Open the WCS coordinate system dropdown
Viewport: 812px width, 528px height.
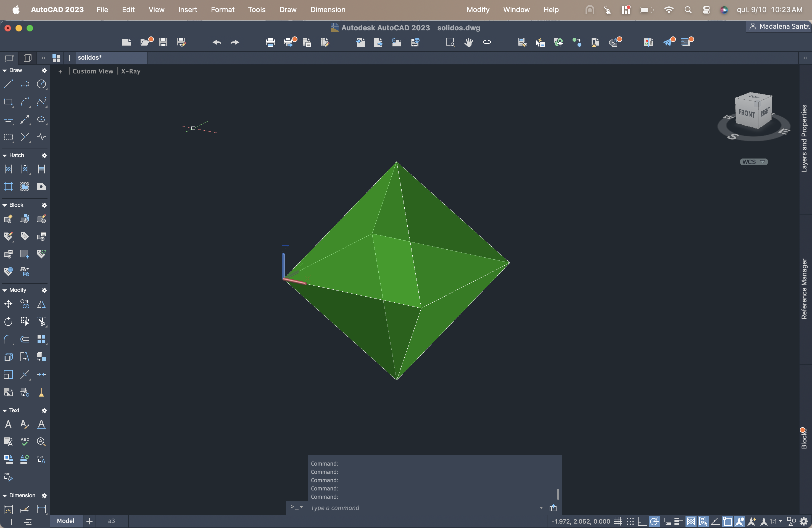(x=753, y=162)
